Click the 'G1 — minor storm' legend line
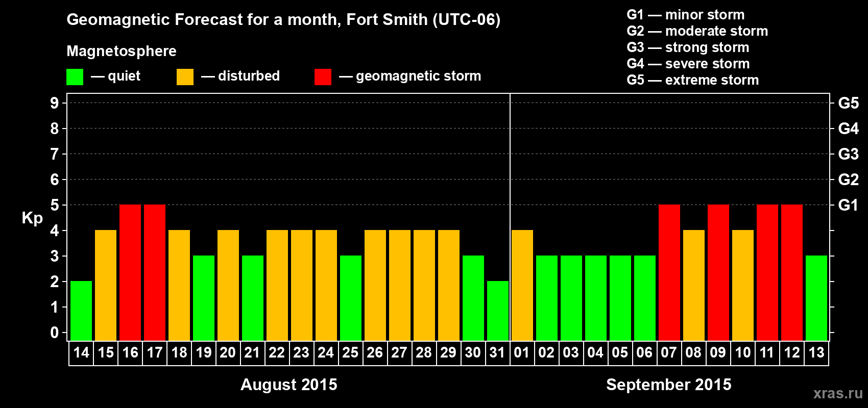 [x=686, y=15]
